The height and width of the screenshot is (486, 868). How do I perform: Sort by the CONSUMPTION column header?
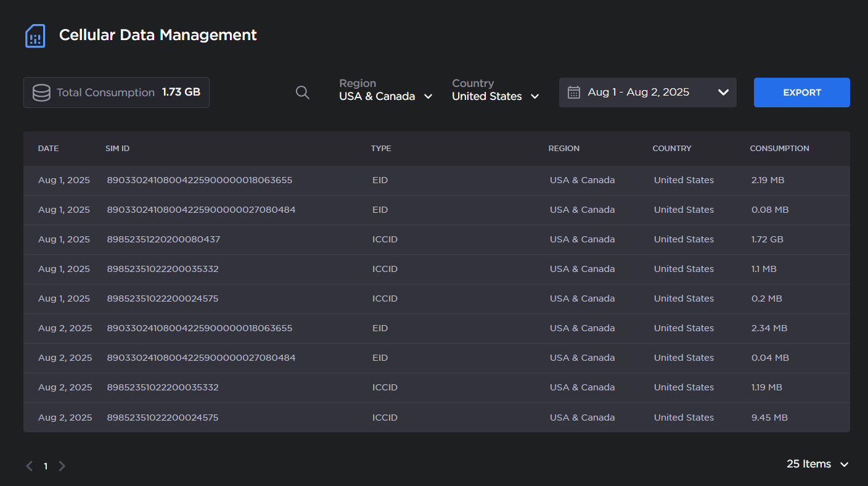[x=779, y=149]
